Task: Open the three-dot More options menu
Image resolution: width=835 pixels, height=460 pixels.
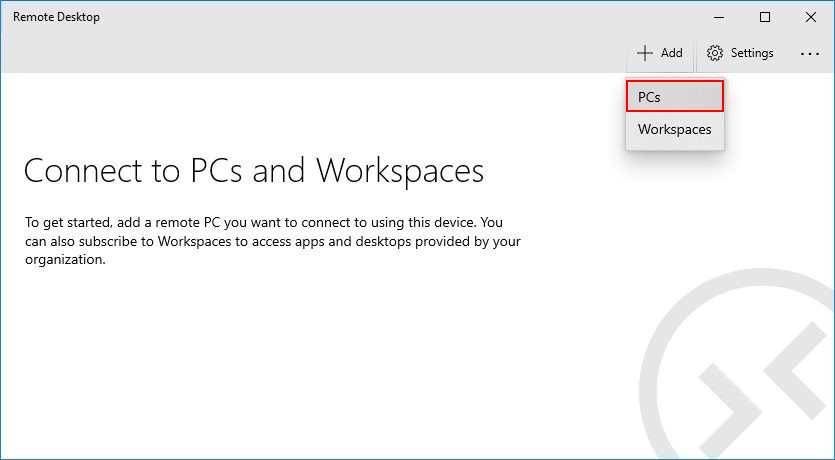Action: pyautogui.click(x=809, y=54)
